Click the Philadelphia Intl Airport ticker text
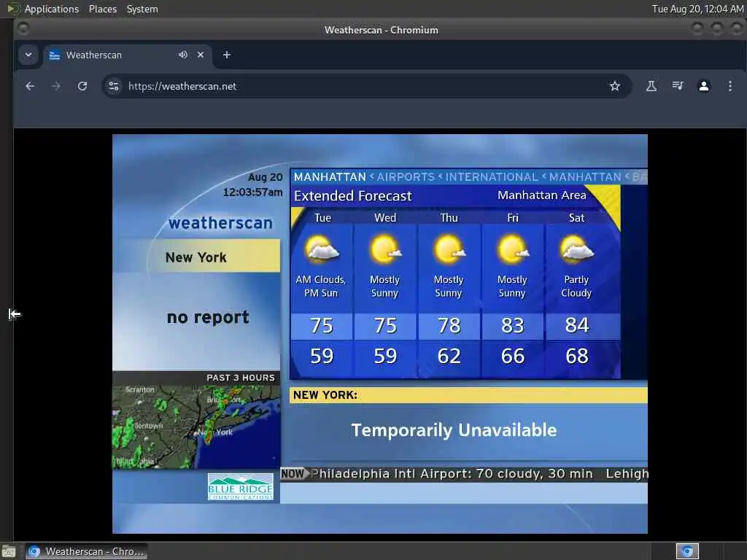The height and width of the screenshot is (560, 747). coord(451,474)
